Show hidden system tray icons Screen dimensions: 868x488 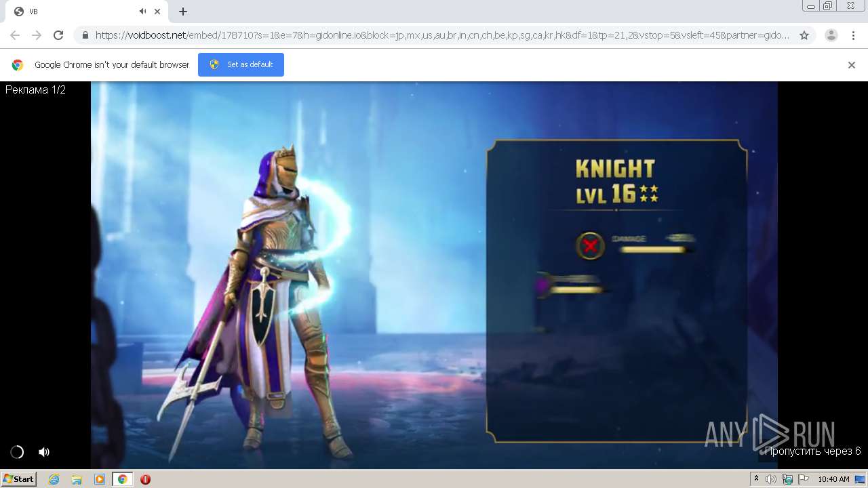click(757, 479)
